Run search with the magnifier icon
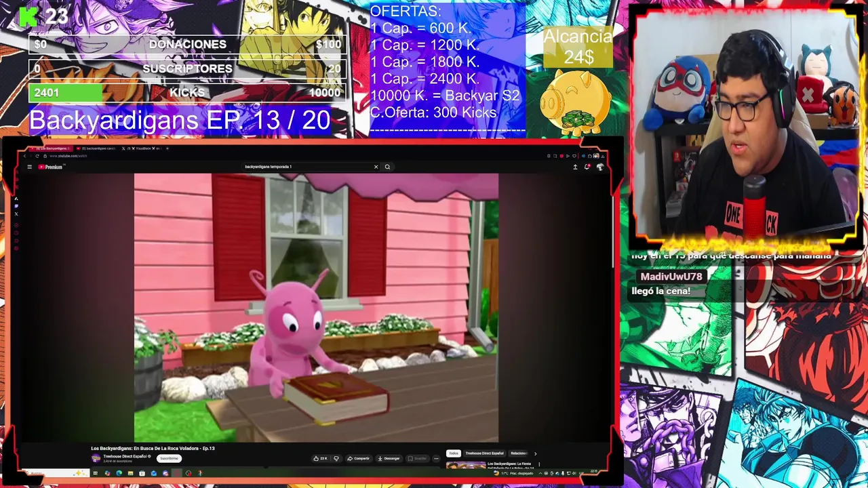Viewport: 868px width, 488px height. click(x=387, y=167)
